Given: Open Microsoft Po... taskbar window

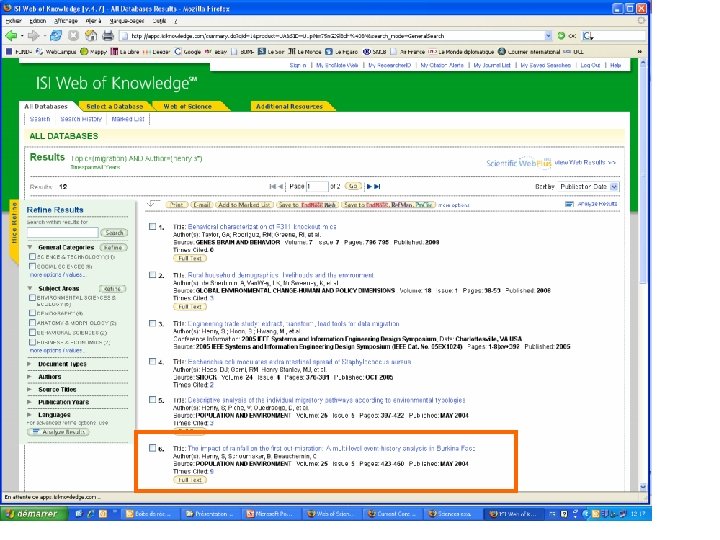Looking at the screenshot, I should point(270,514).
